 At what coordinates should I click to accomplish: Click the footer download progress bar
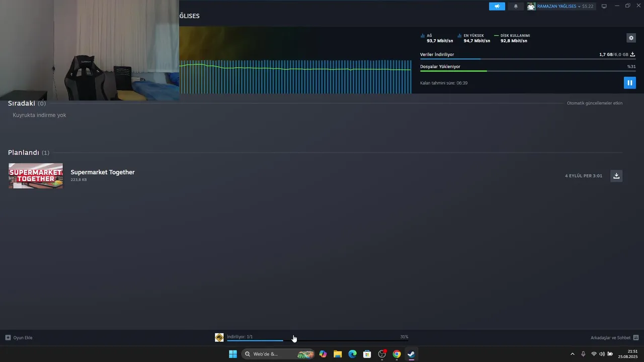pos(317,341)
